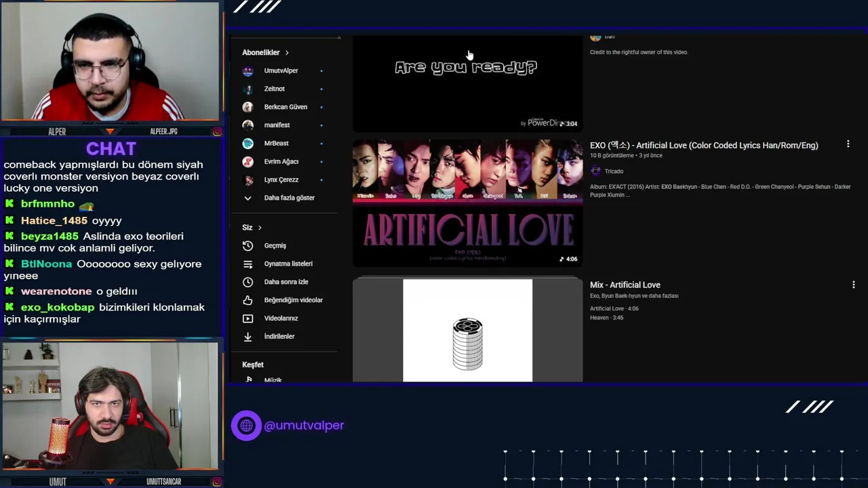Click chat username wearenotone

tap(56, 291)
